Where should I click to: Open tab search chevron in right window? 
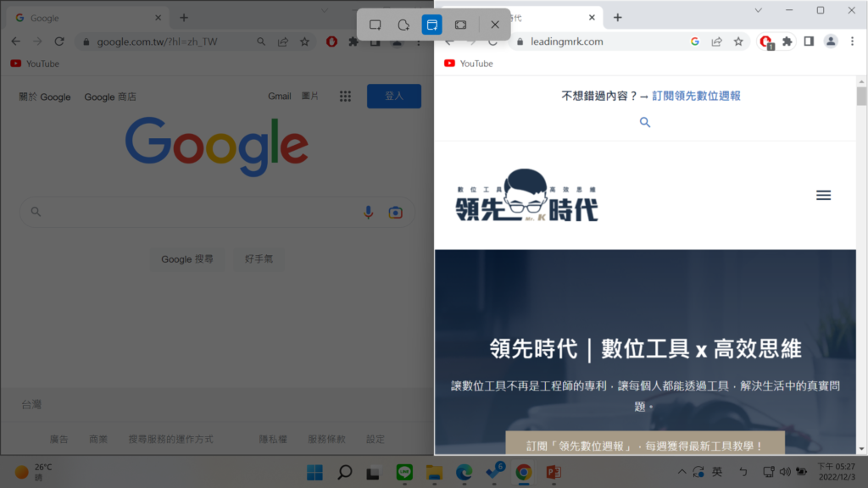pos(759,10)
